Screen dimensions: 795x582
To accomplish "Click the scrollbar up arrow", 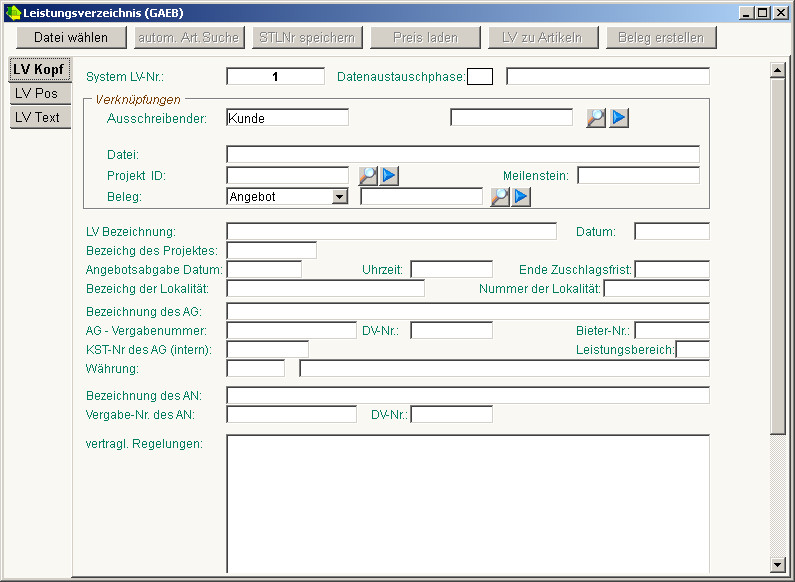I will [777, 70].
